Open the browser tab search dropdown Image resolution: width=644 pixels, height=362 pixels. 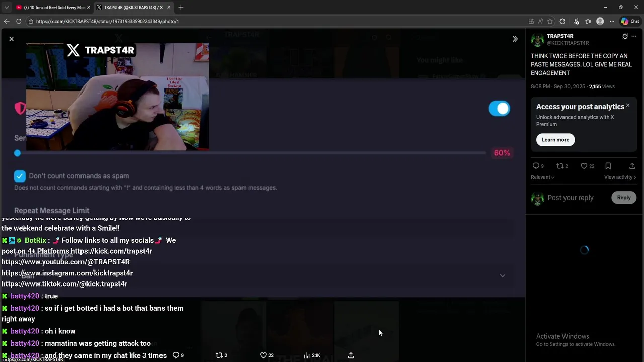coord(7,7)
